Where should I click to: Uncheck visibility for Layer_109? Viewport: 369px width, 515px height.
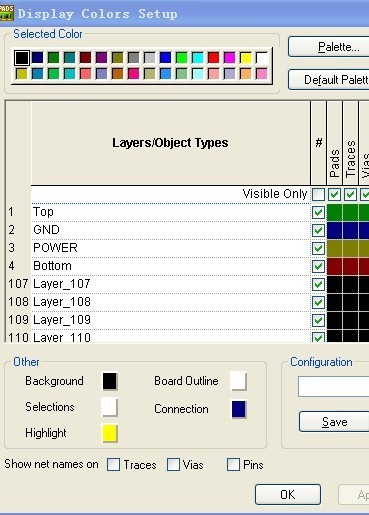pyautogui.click(x=318, y=320)
